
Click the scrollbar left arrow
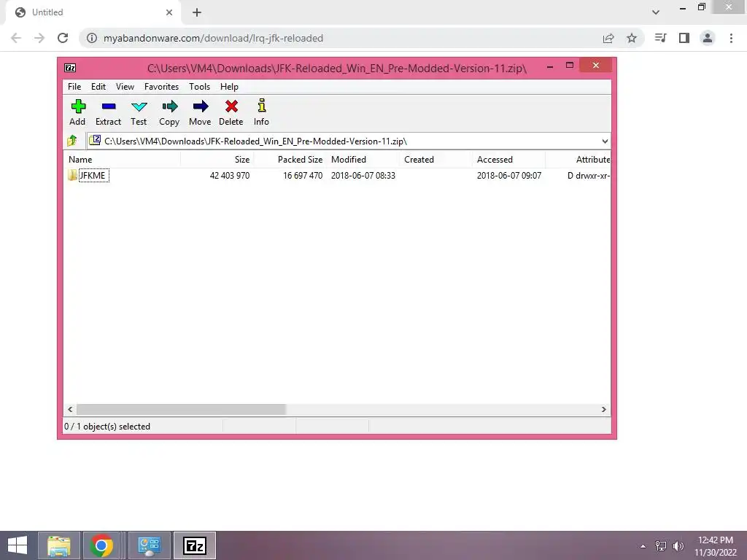[x=70, y=410]
